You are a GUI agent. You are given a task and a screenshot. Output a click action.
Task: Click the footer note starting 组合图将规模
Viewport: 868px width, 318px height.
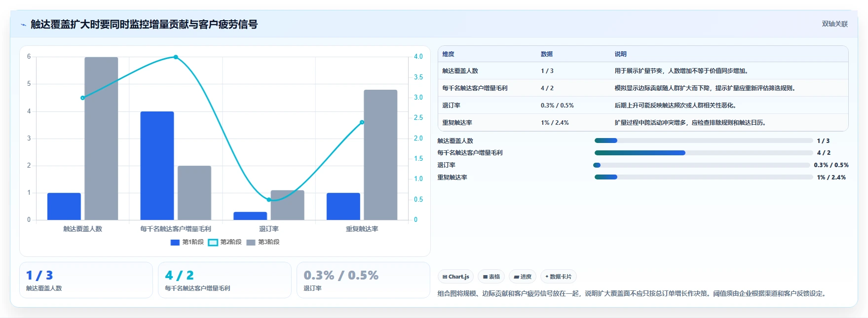point(633,293)
